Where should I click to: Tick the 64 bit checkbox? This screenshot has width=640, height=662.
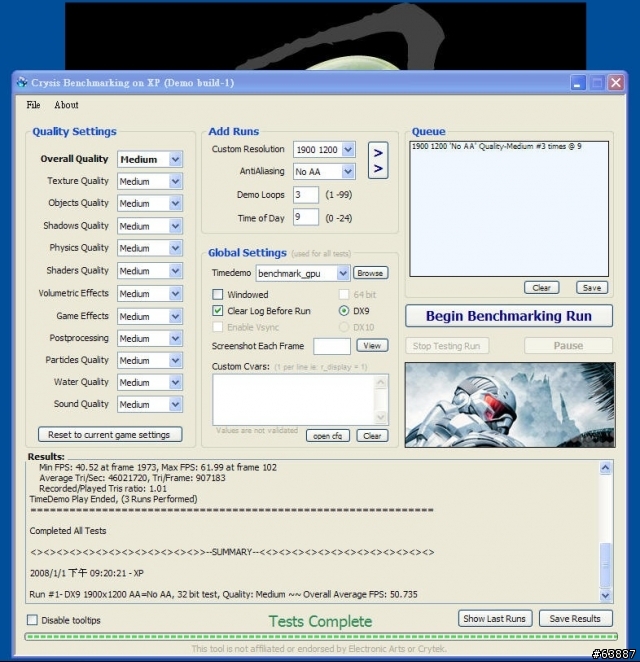(x=344, y=294)
